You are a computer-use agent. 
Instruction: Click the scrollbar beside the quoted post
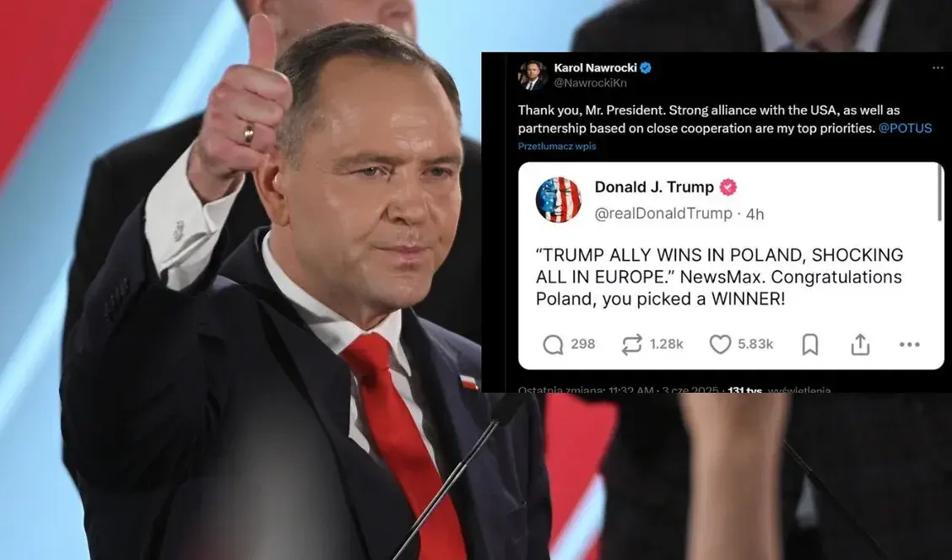click(x=939, y=193)
